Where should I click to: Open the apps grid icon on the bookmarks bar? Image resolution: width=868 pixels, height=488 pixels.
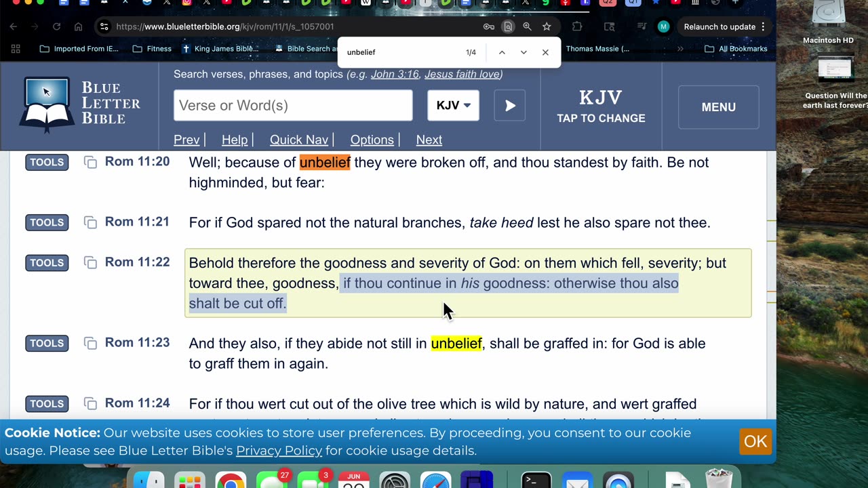pyautogui.click(x=16, y=49)
